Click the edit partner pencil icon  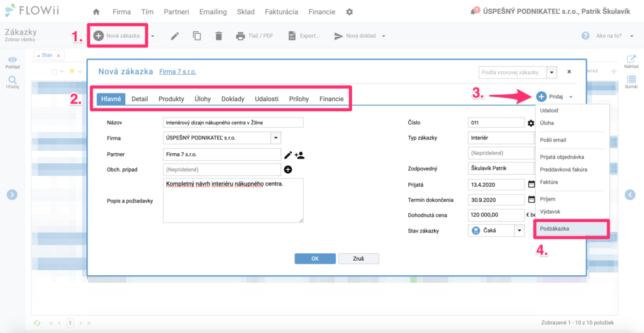pyautogui.click(x=288, y=155)
